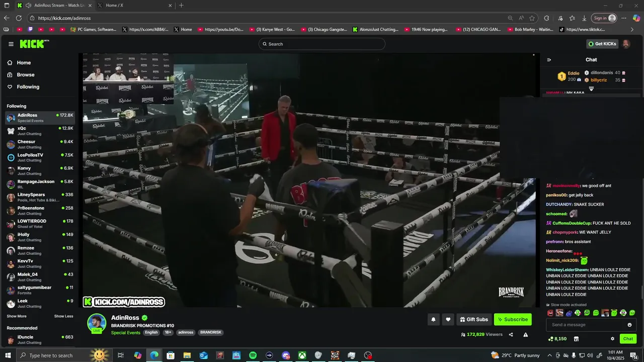Open the Kick hamburger sidebar menu
Viewport: 644px width, 362px height.
tap(11, 44)
